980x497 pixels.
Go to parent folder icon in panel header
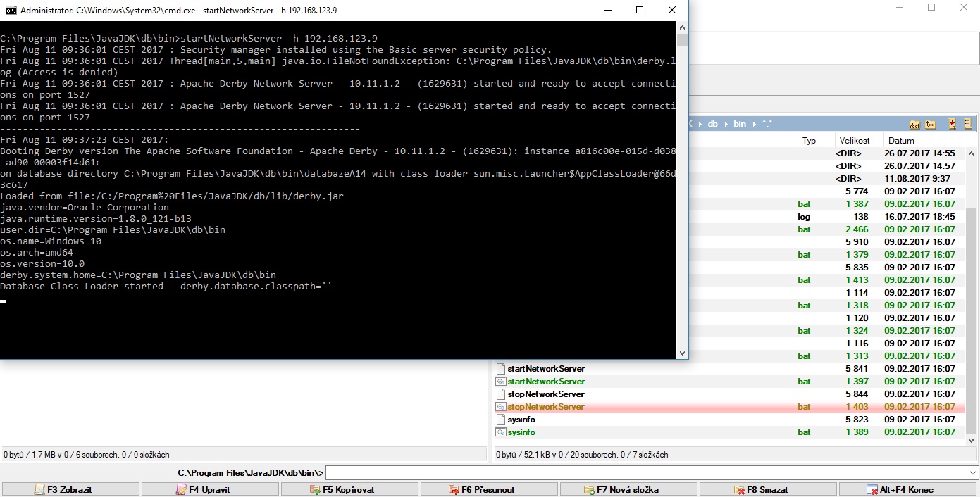click(931, 124)
